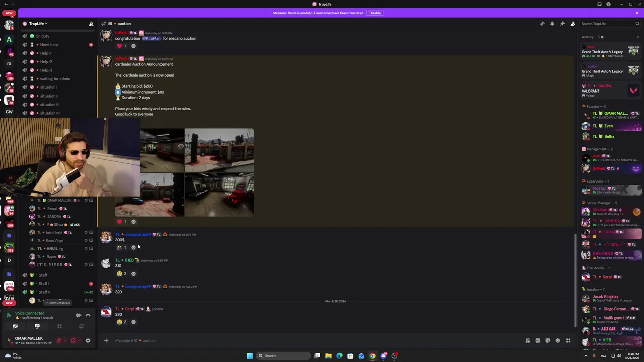Show hidden system tray icons
This screenshot has width=644, height=362.
coord(586,356)
